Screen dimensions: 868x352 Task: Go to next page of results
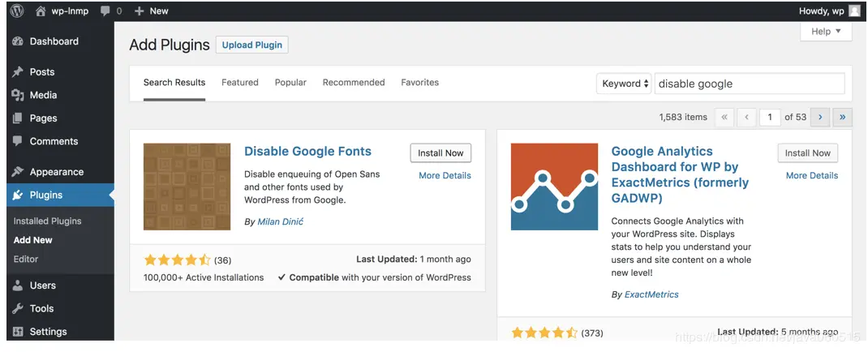(x=820, y=118)
